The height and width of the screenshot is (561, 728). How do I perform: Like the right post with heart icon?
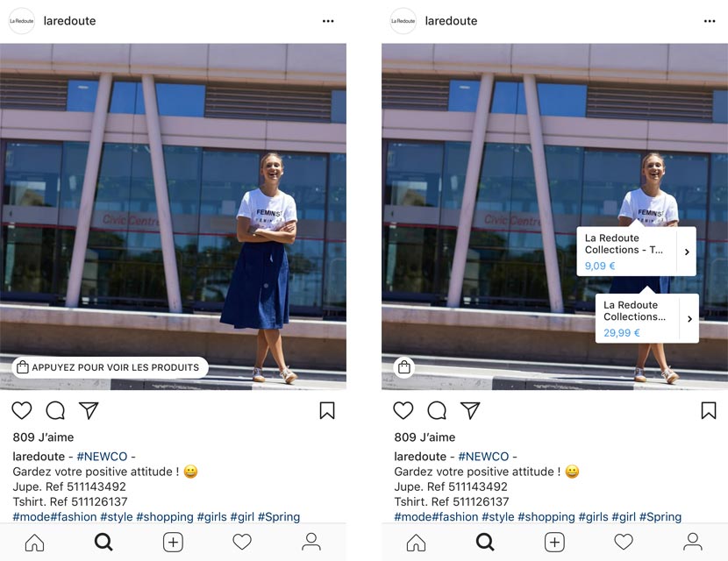(x=403, y=410)
